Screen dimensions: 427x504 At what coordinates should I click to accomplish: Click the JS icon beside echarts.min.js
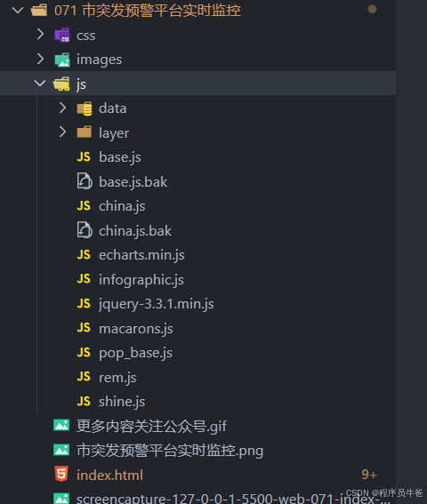(x=84, y=254)
